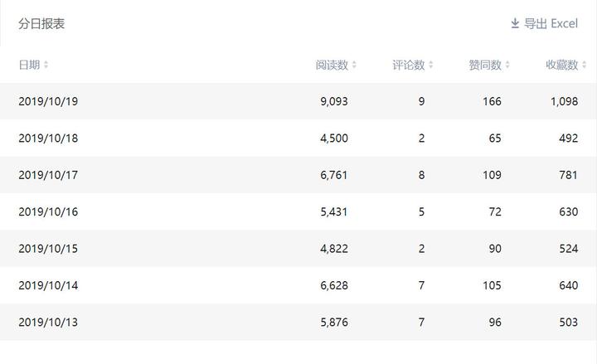Click the 日期 column header text
597x364 pixels.
point(29,65)
